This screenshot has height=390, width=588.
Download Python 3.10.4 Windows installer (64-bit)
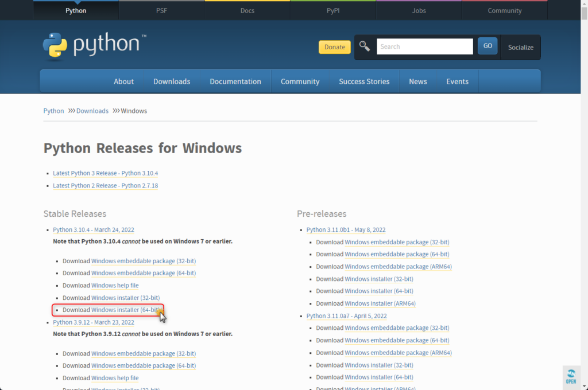coord(126,310)
